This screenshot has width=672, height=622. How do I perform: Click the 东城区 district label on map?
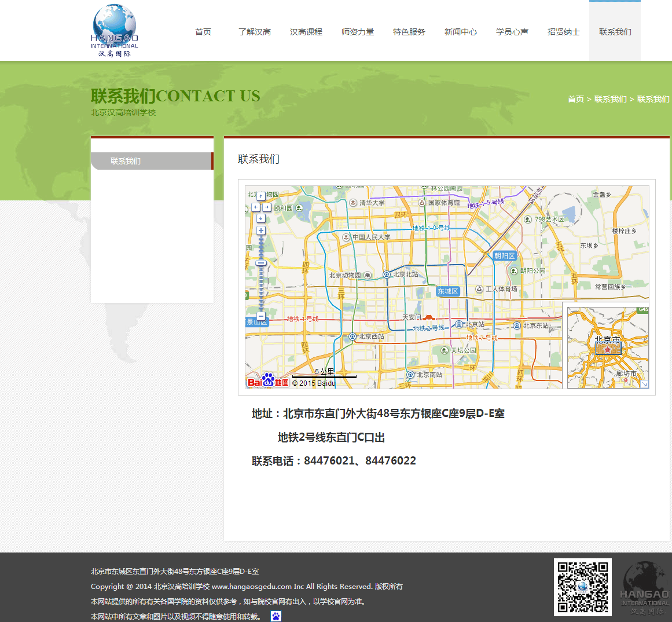click(x=448, y=291)
